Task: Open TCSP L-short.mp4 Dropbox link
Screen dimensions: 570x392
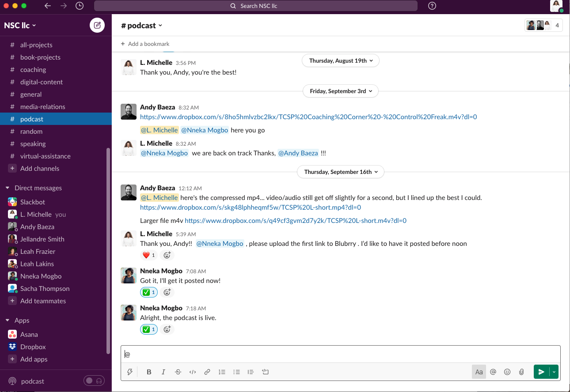Action: point(251,207)
